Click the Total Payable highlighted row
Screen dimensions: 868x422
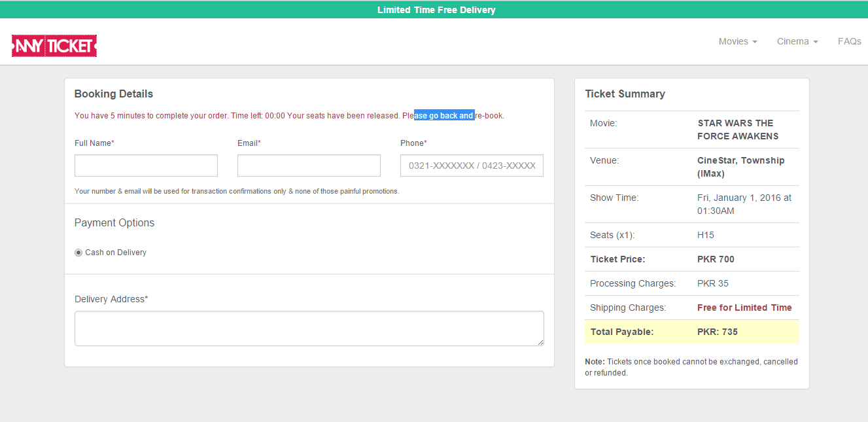click(691, 332)
